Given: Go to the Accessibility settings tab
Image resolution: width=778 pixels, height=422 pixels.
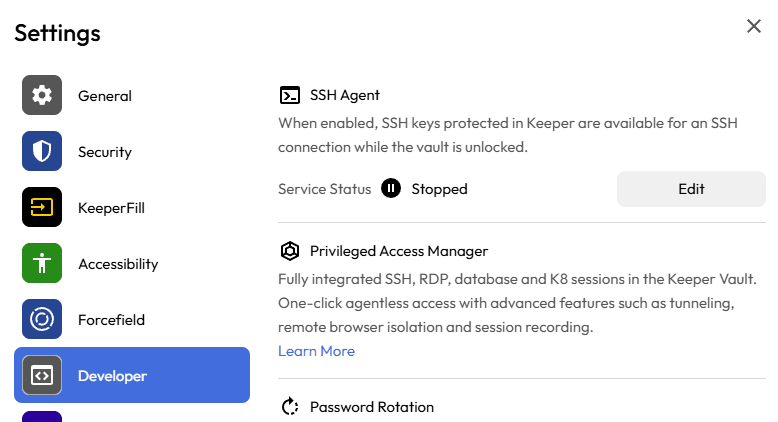Looking at the screenshot, I should click(118, 264).
